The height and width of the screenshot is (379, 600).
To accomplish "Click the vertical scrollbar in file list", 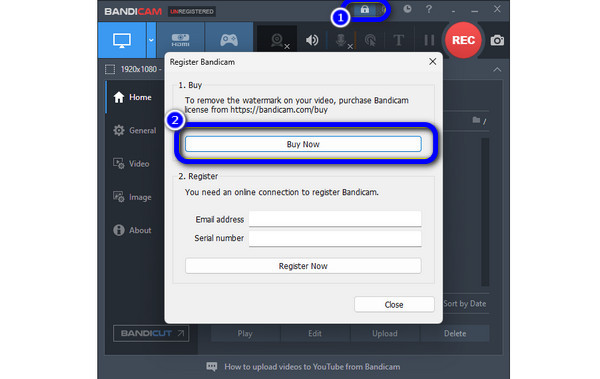I will point(485,212).
